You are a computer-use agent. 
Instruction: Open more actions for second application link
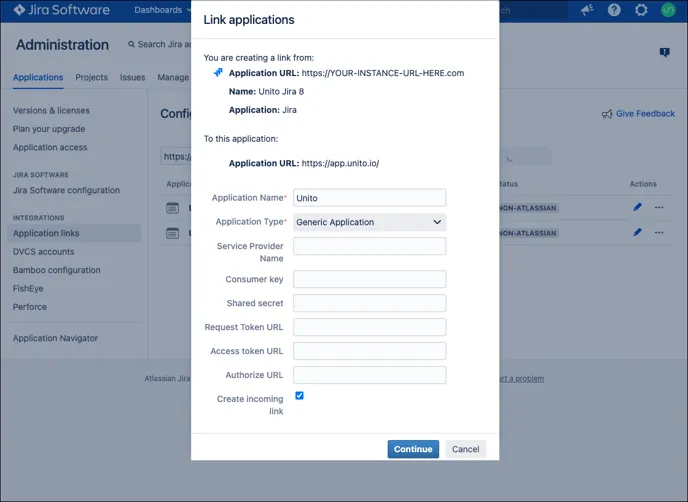click(659, 232)
